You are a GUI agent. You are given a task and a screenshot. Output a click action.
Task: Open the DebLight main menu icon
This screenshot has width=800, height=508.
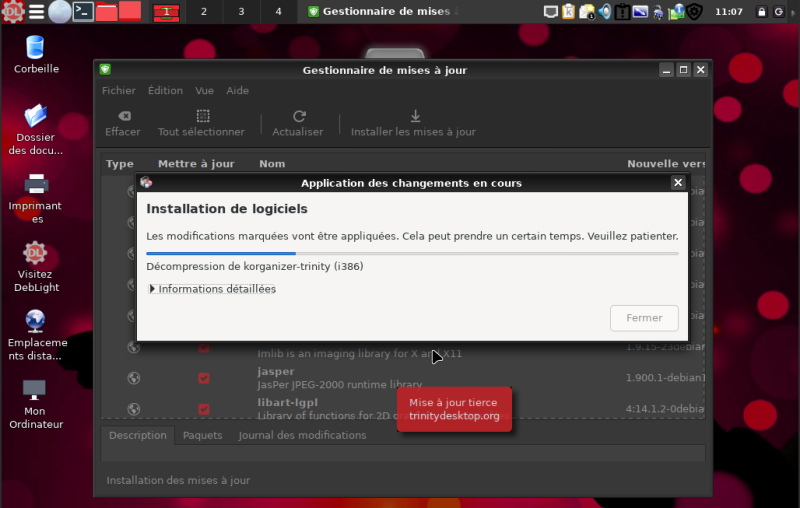[12, 12]
